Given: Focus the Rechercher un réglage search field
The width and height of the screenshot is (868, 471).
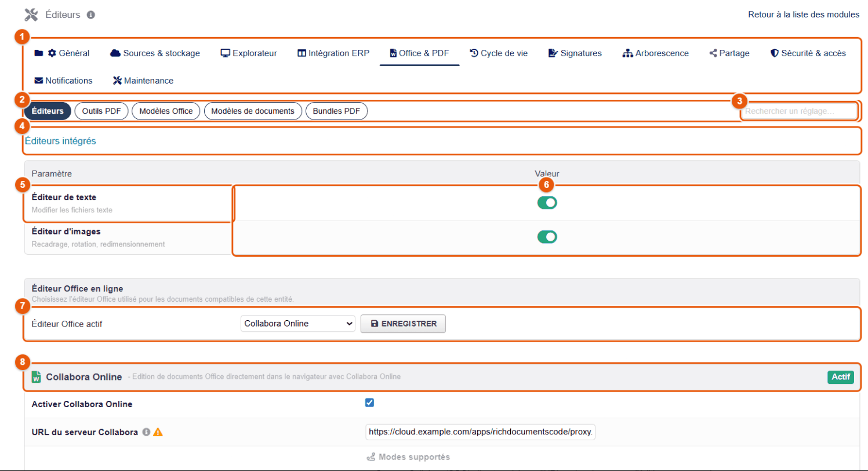Looking at the screenshot, I should coord(799,111).
